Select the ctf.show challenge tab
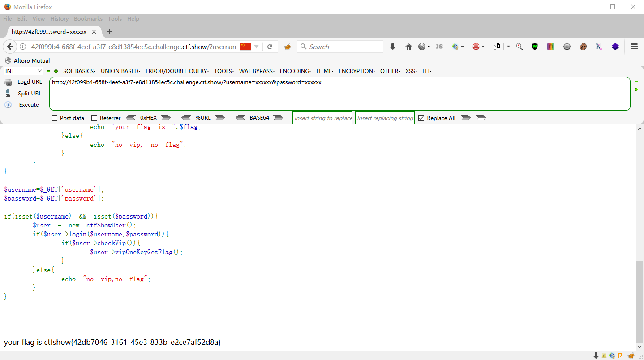Image resolution: width=644 pixels, height=360 pixels. (x=49, y=32)
